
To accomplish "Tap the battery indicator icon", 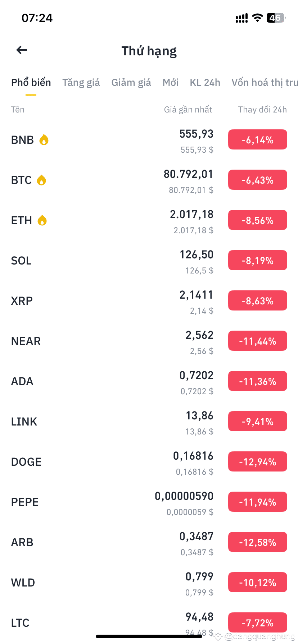I will (276, 18).
